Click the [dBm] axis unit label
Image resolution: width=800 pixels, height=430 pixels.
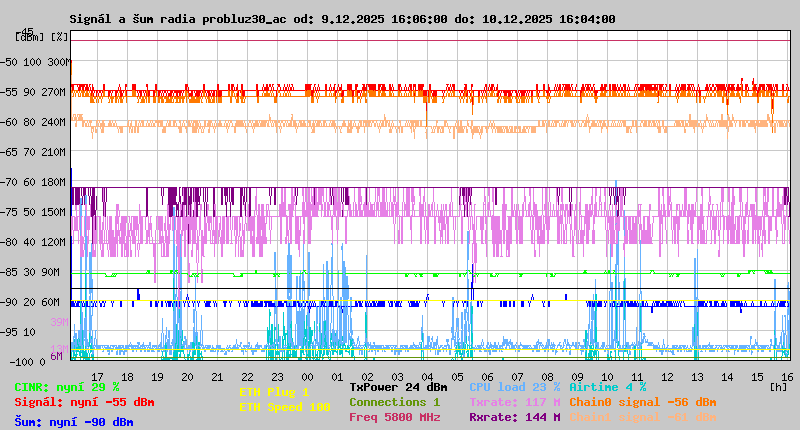[x=29, y=37]
